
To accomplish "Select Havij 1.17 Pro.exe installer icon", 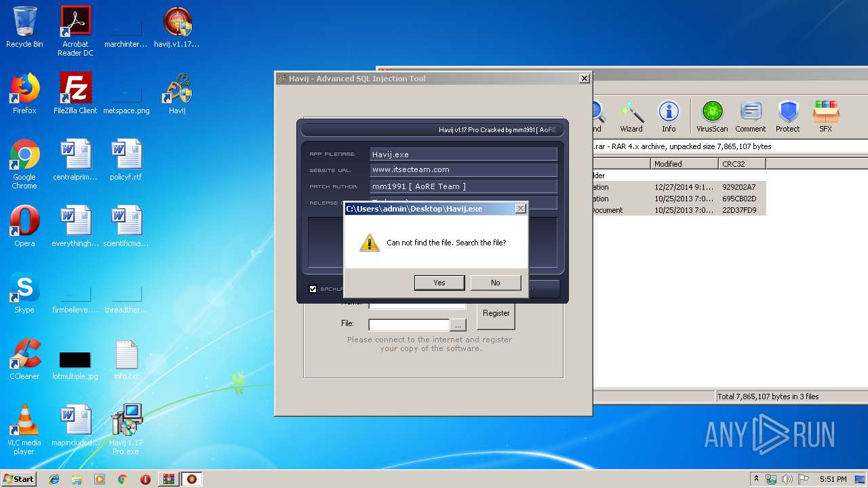I will [126, 430].
